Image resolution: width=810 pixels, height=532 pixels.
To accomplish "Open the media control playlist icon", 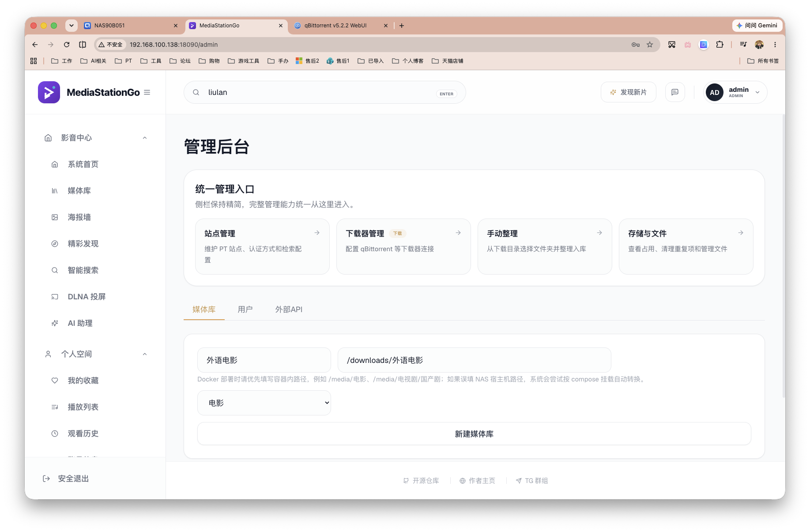I will [743, 45].
